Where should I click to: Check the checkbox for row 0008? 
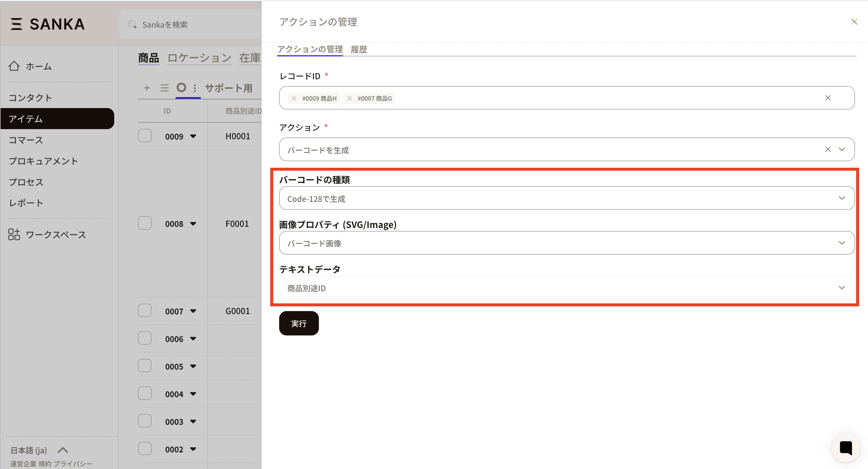[145, 223]
